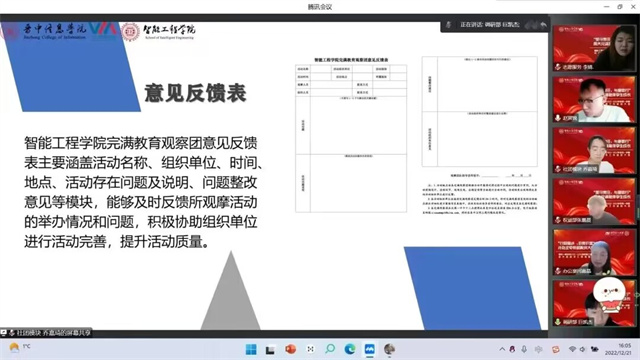Select the 社团模块 乔嘉琦 participant video tile
Screen dimensions: 640x360
click(594, 150)
